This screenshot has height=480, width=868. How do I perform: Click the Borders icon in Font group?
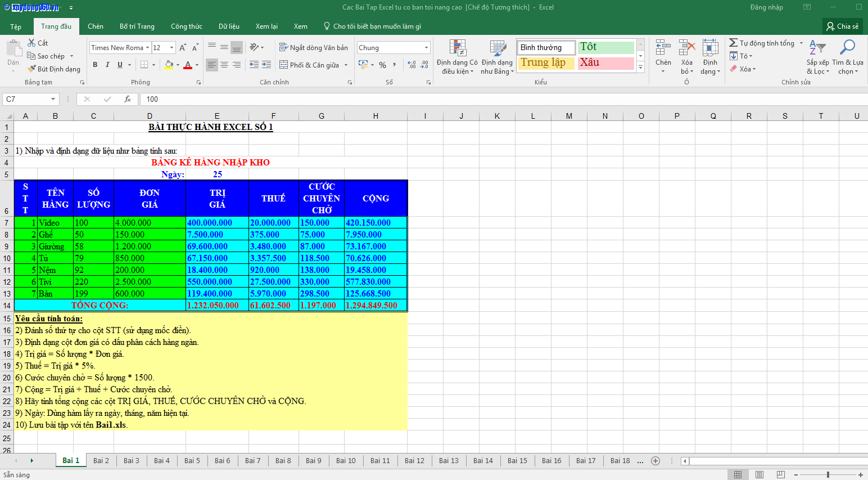coord(144,65)
